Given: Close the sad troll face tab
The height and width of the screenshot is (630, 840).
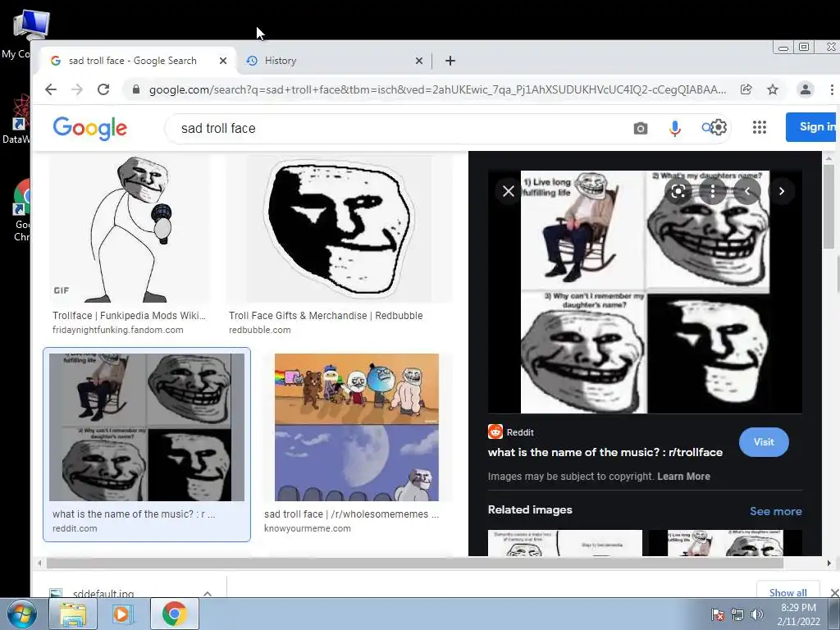Looking at the screenshot, I should [223, 61].
